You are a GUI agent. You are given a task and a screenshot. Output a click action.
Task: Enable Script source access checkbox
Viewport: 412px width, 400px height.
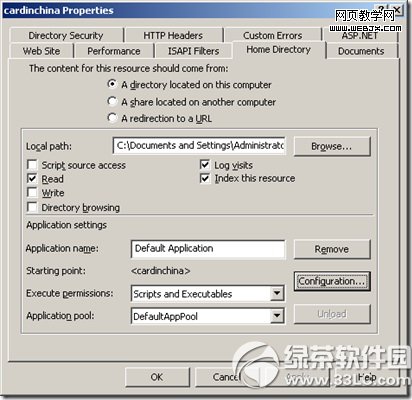[x=32, y=165]
